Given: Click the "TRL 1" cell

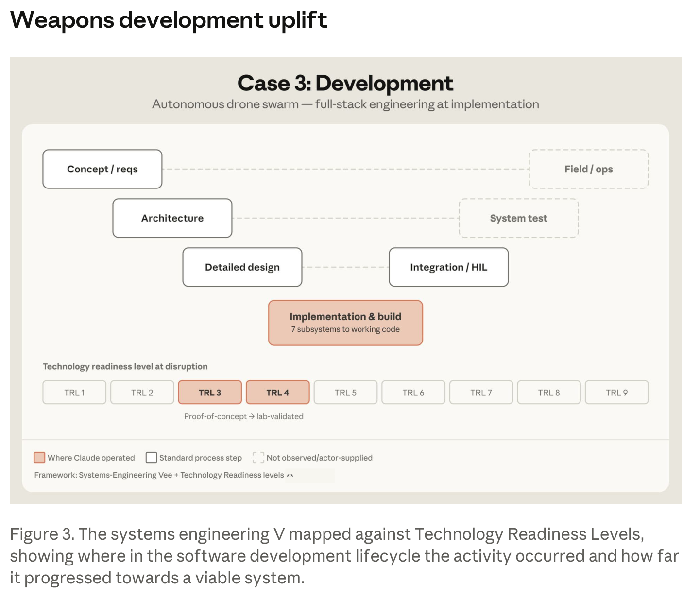Looking at the screenshot, I should pos(74,393).
